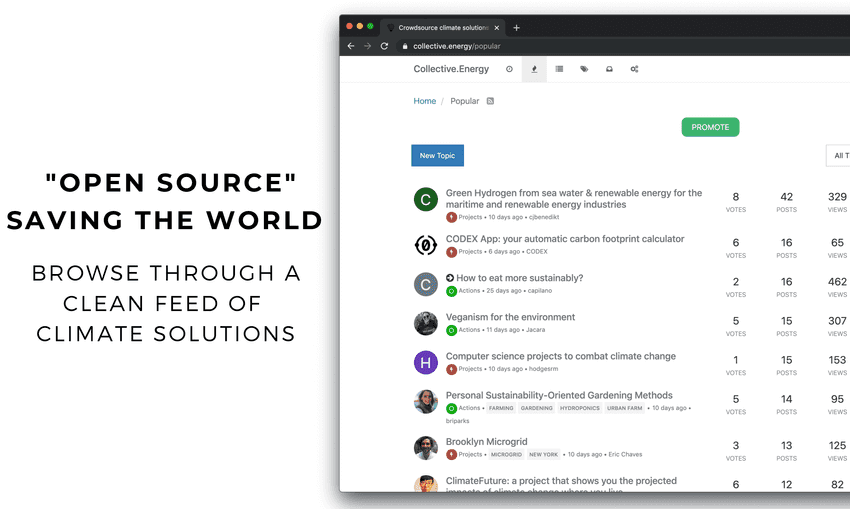
Task: Open a new browser tab with plus
Action: 517,27
